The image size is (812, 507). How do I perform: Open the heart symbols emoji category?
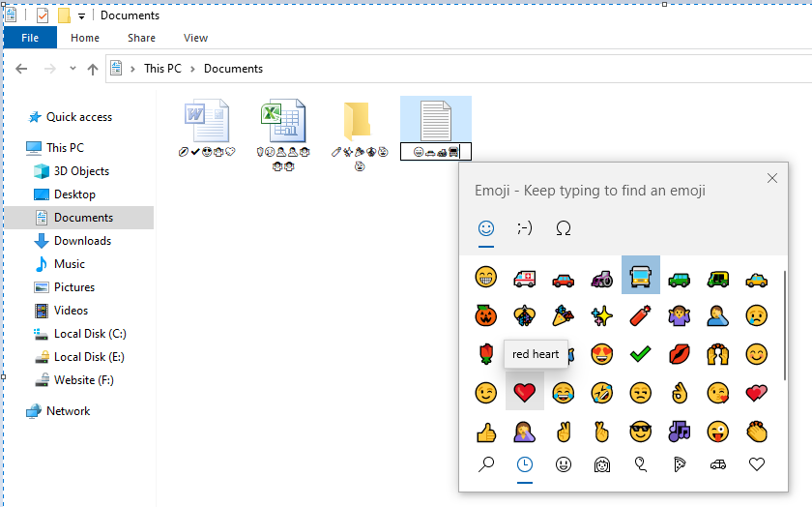point(757,464)
